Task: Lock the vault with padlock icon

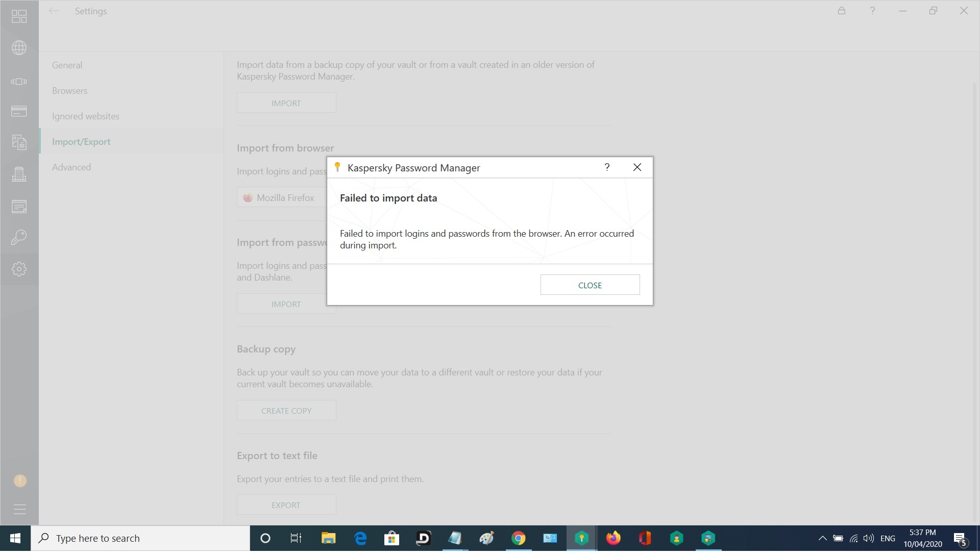Action: (x=842, y=11)
